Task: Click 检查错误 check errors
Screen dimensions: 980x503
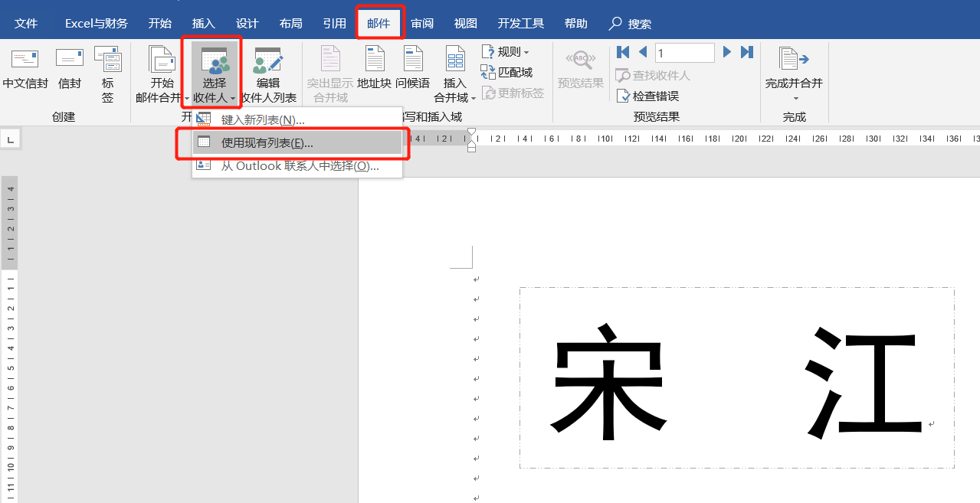Action: pos(648,96)
